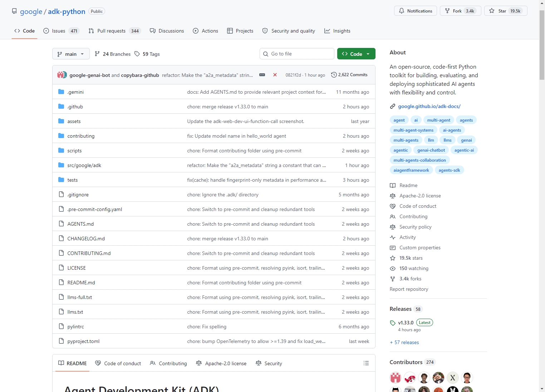Open the Actions tab
Viewport: 545px width, 392px height.
coord(206,31)
